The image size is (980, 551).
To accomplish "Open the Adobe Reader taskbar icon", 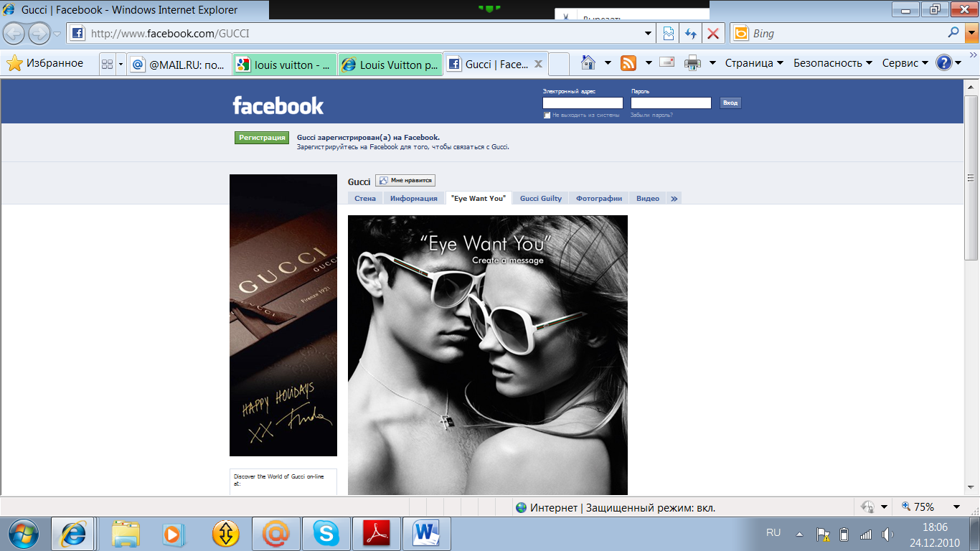I will pyautogui.click(x=377, y=534).
